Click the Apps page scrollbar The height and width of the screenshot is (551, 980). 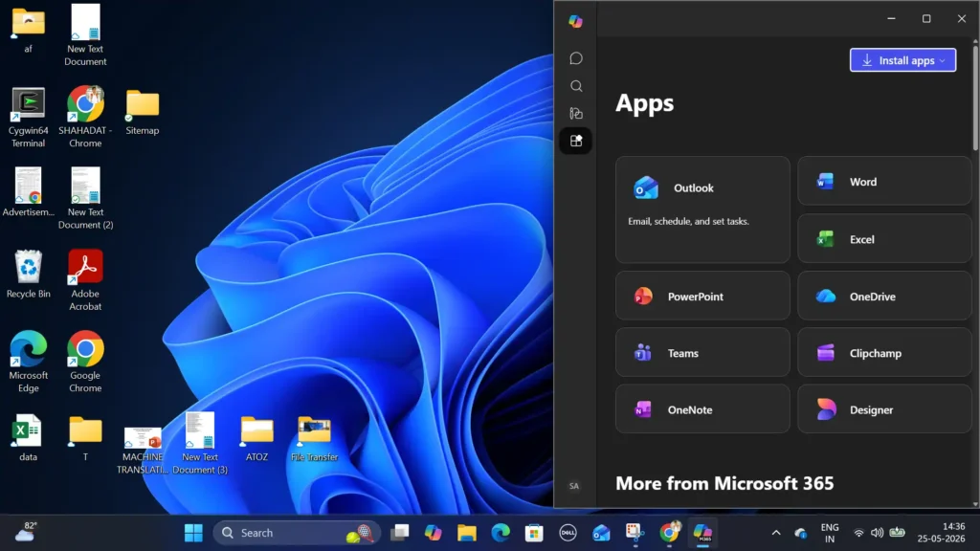[975, 97]
